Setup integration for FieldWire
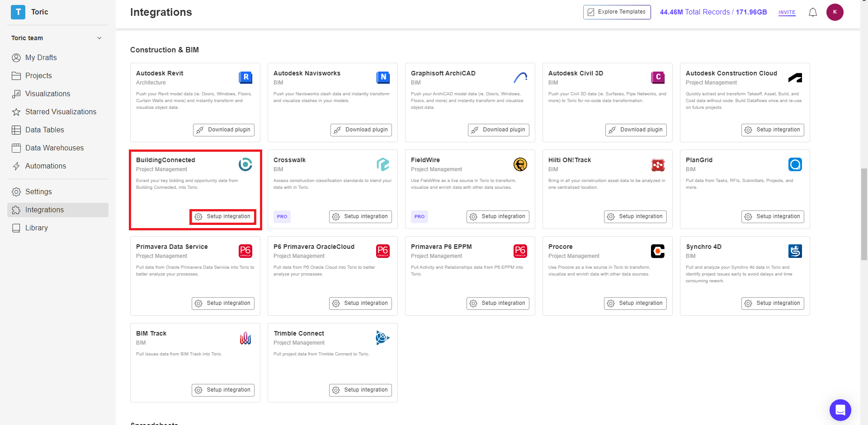This screenshot has height=425, width=868. click(498, 216)
